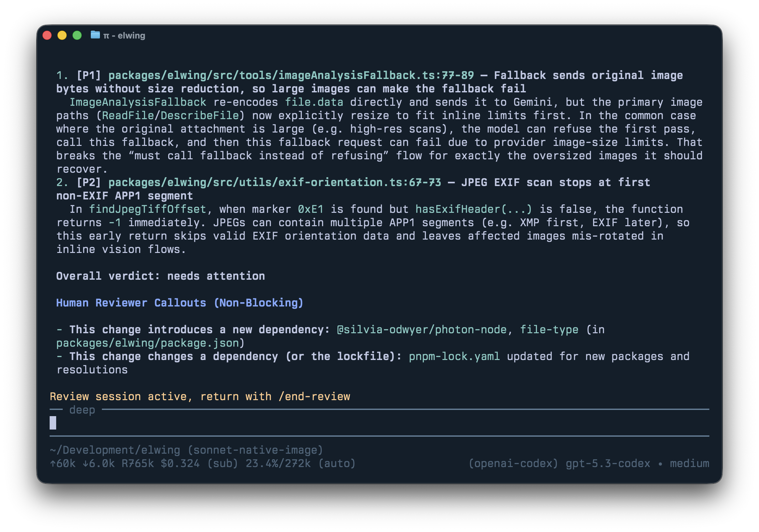
Task: Click the red close window button
Action: 47,35
